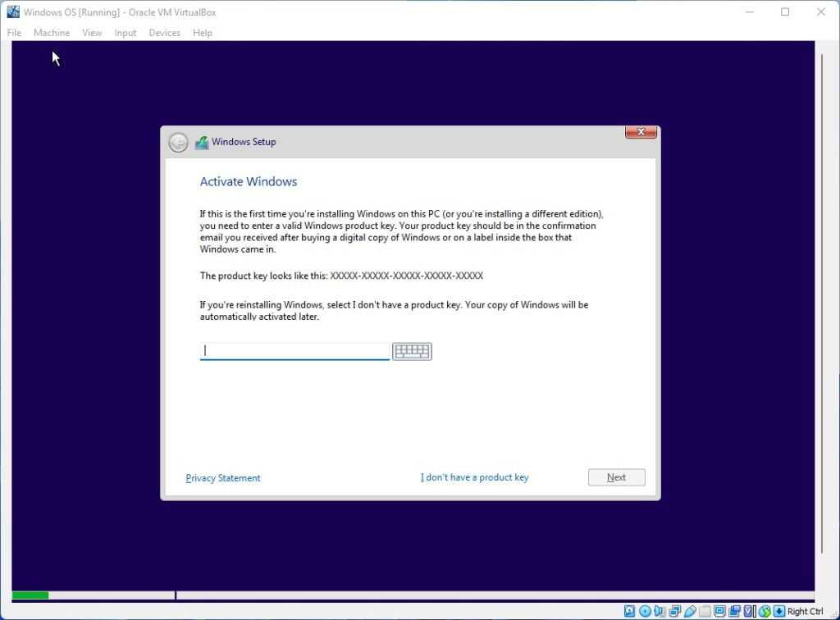The height and width of the screenshot is (620, 840).
Task: Choose 'I don't have a product key' link
Action: click(475, 477)
